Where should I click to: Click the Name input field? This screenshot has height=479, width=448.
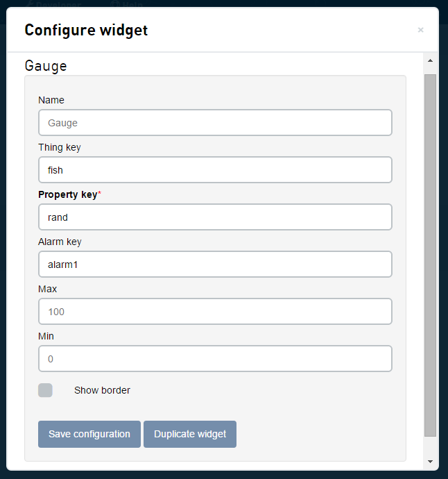215,123
